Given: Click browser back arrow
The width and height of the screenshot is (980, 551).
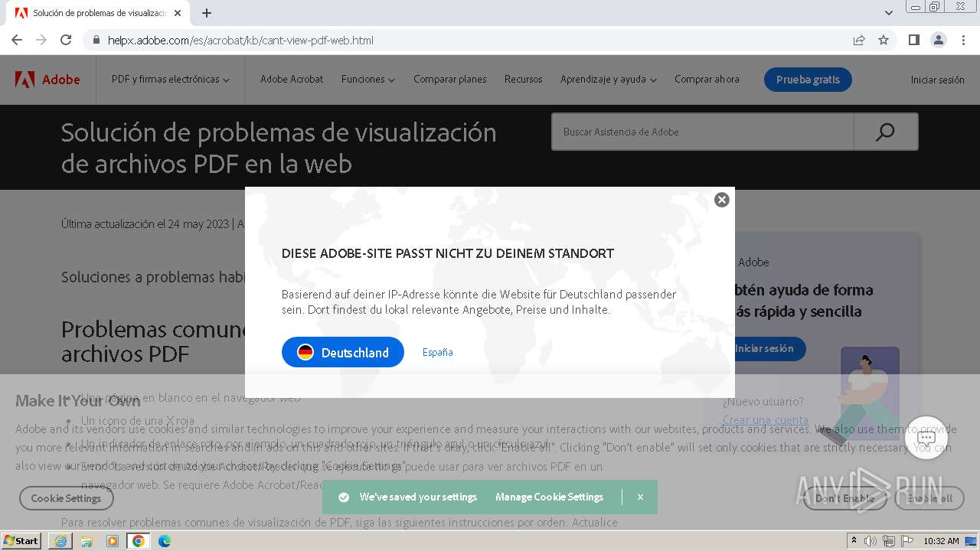Looking at the screenshot, I should point(17,40).
